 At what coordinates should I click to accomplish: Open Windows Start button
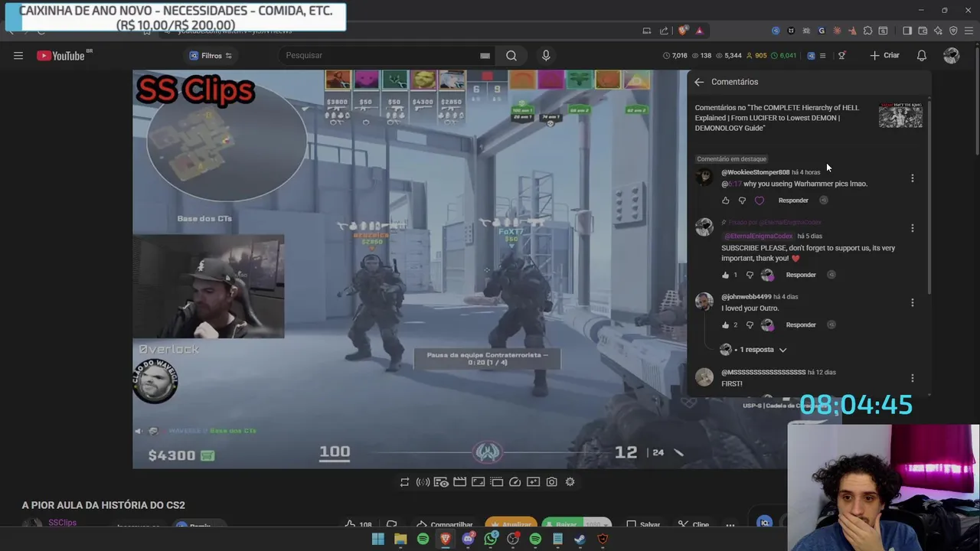(377, 540)
